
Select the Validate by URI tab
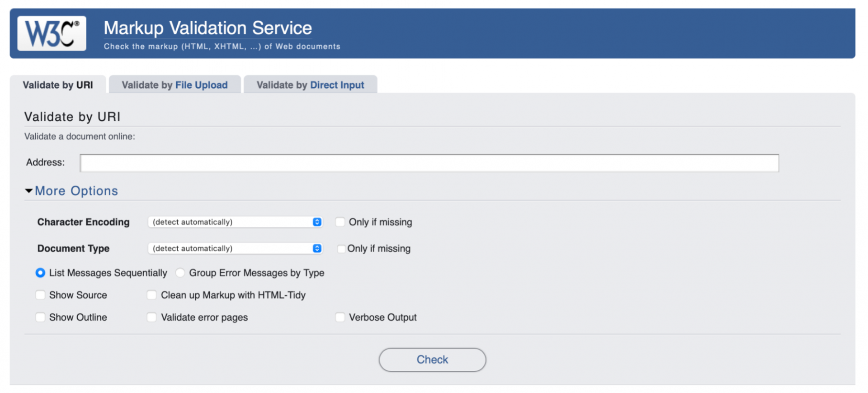[58, 85]
